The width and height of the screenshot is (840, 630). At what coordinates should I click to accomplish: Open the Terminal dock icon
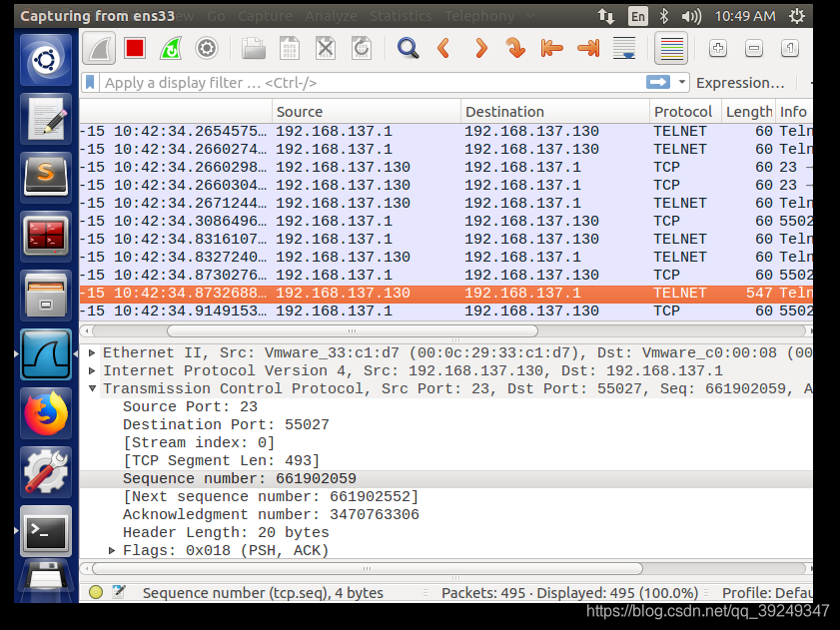(46, 531)
